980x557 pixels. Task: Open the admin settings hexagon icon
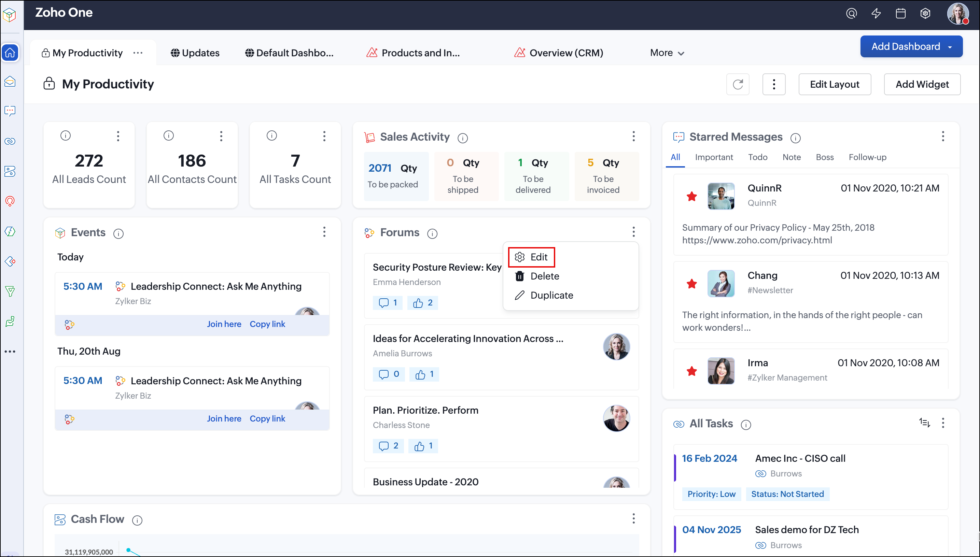tap(925, 14)
